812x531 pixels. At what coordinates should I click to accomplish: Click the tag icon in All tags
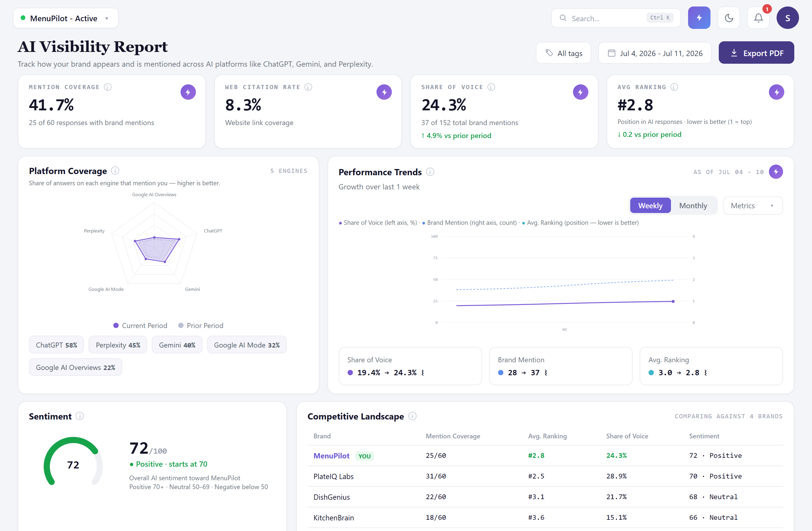(x=549, y=53)
